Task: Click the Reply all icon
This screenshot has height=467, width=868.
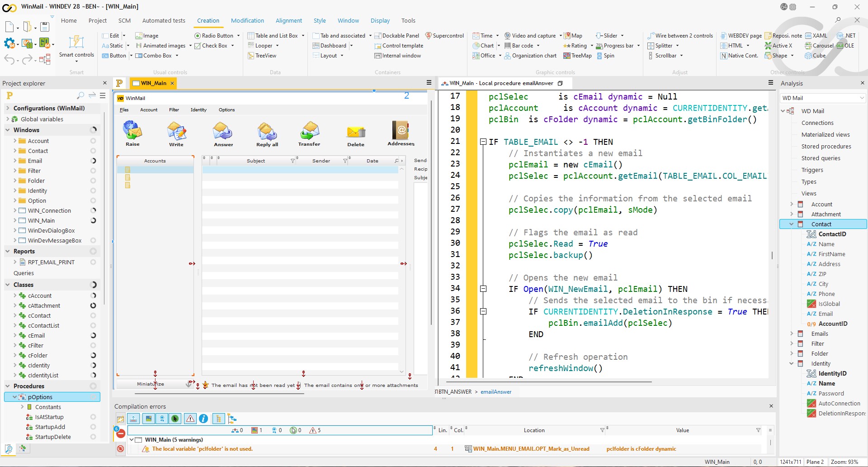Action: (x=267, y=131)
